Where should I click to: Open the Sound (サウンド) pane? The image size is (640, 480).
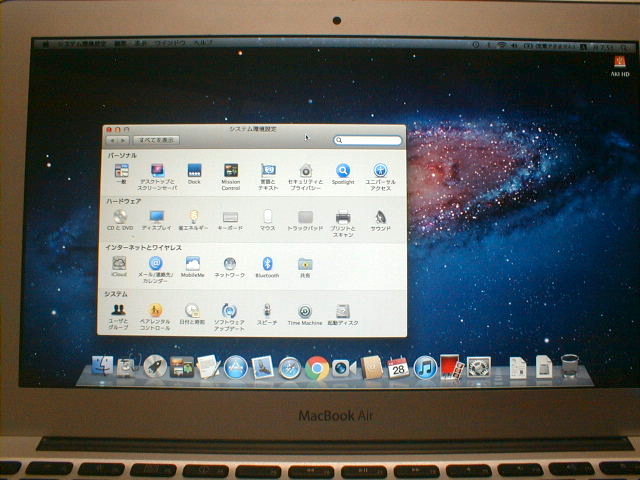[380, 220]
